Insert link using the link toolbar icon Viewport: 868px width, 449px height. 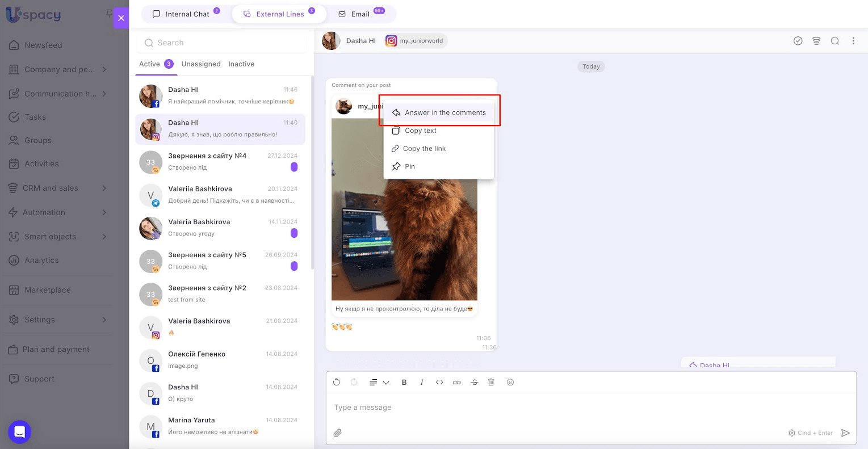456,383
